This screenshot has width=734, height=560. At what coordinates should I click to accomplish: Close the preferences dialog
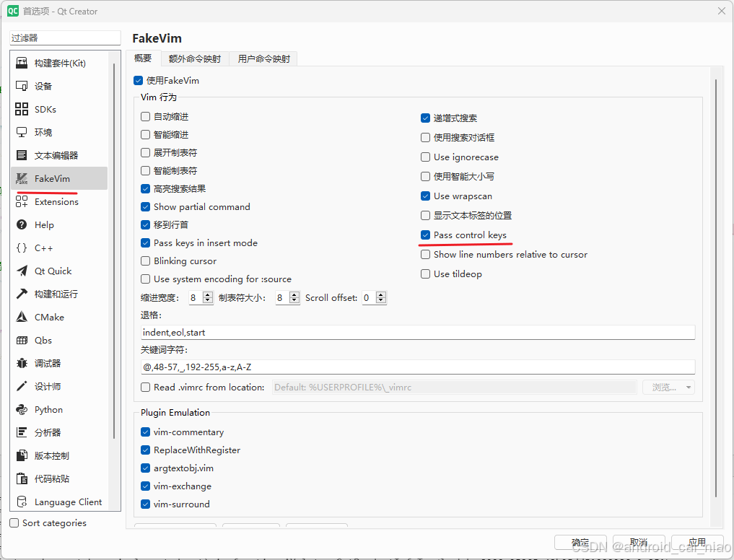coord(721,11)
